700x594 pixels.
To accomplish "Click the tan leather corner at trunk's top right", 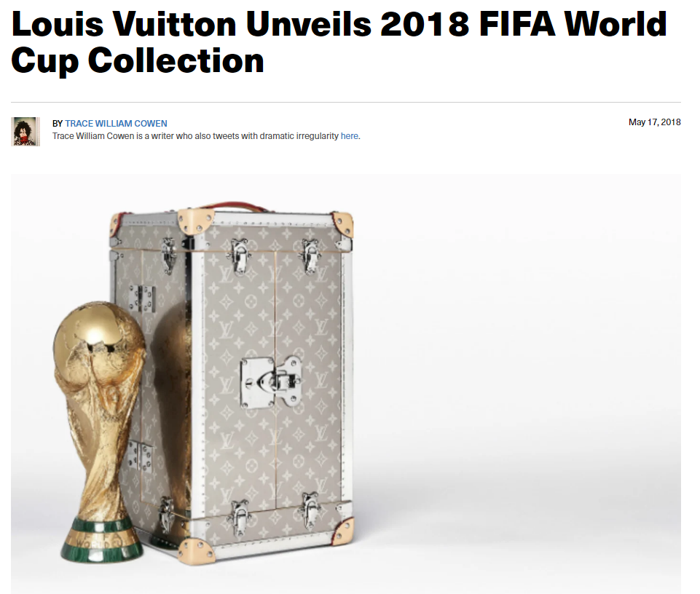I will [x=342, y=224].
